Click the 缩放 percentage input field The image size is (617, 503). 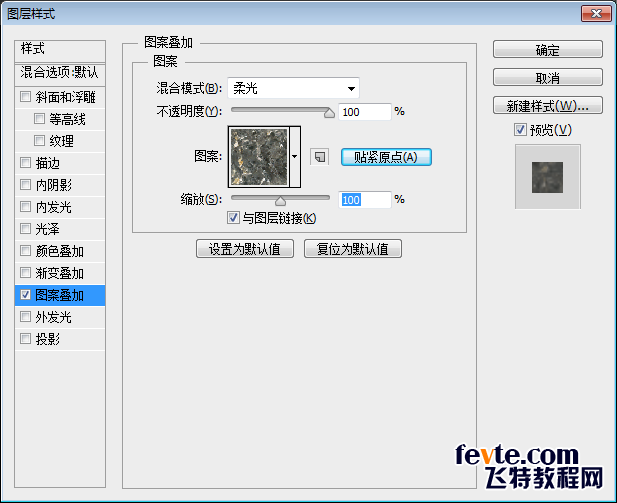(x=365, y=200)
